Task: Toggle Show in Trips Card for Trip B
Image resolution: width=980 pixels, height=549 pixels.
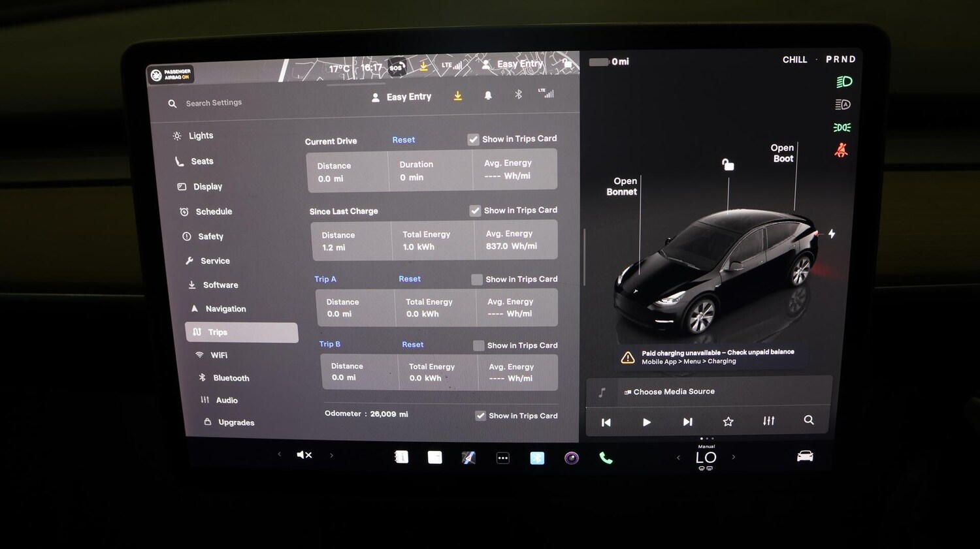Action: tap(479, 345)
